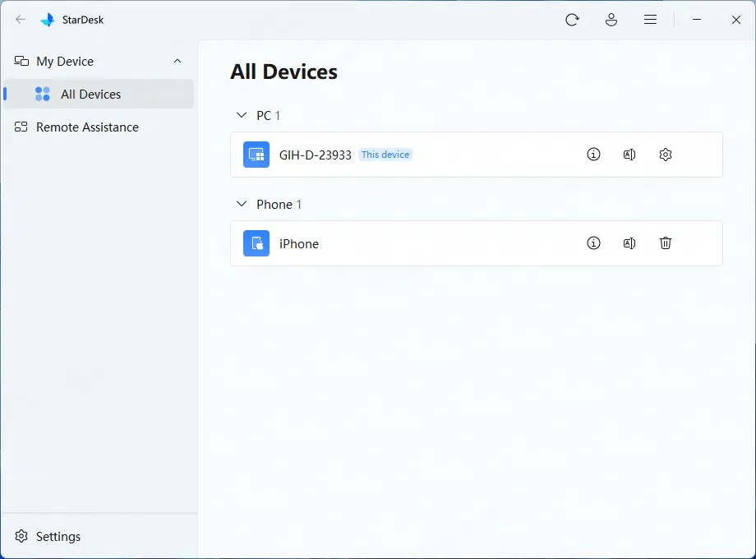Open the user account icon
The width and height of the screenshot is (756, 559).
click(x=611, y=20)
